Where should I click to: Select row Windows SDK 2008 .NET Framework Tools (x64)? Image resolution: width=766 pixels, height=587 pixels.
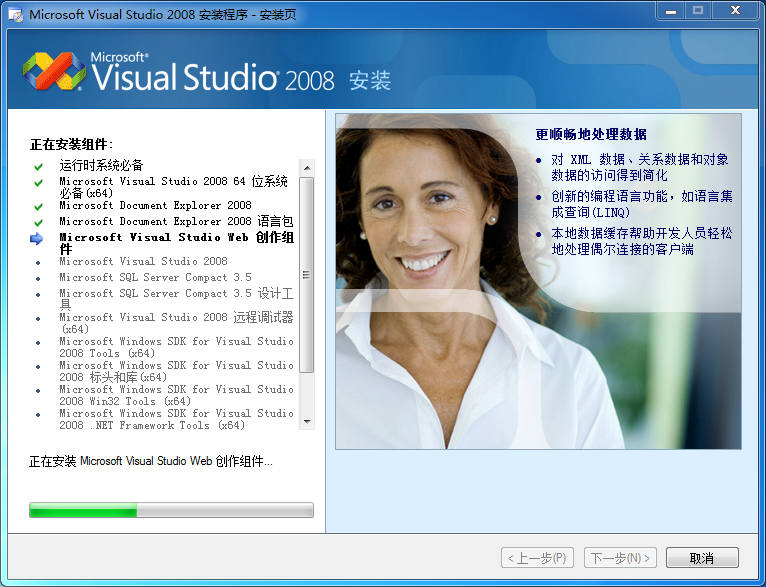click(176, 419)
